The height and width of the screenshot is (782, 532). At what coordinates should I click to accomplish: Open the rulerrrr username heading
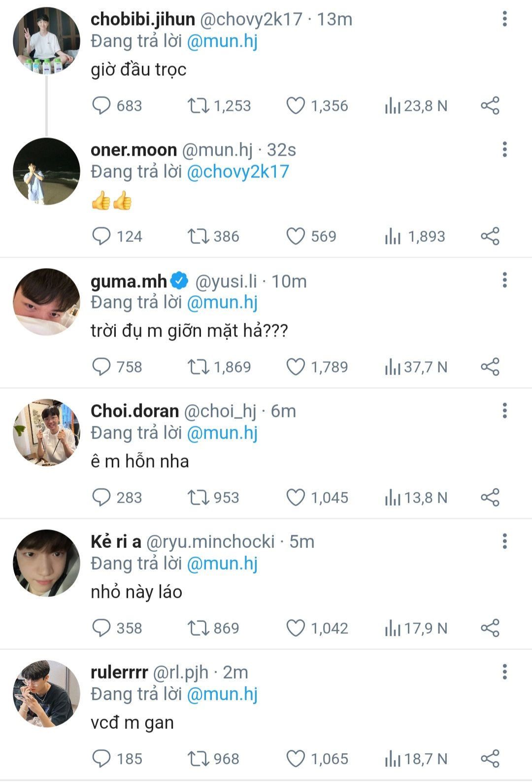pos(119,672)
